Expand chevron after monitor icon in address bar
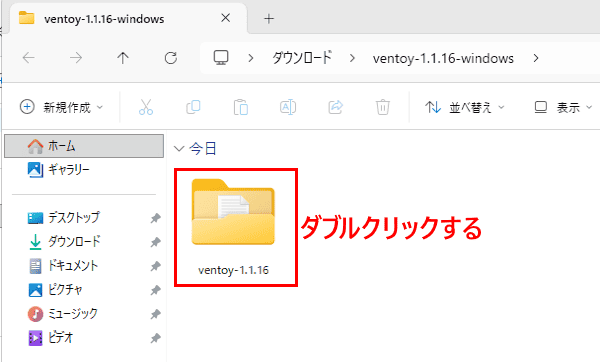Screen dimensions: 600x362 [x=251, y=58]
